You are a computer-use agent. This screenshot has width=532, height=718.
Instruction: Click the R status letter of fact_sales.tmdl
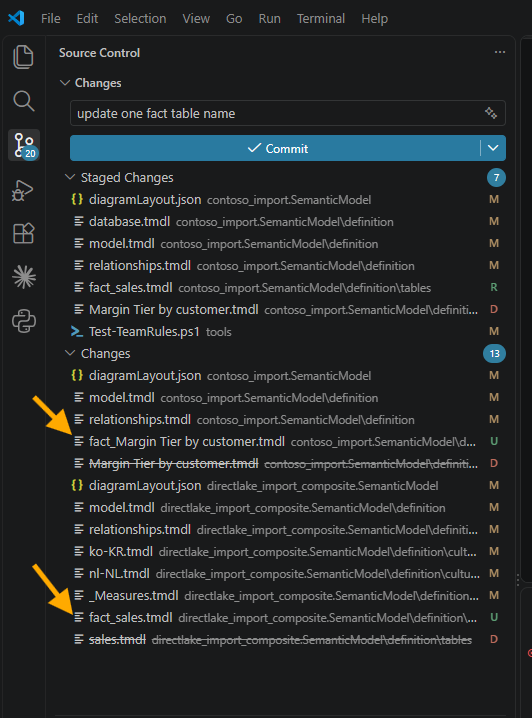494,287
